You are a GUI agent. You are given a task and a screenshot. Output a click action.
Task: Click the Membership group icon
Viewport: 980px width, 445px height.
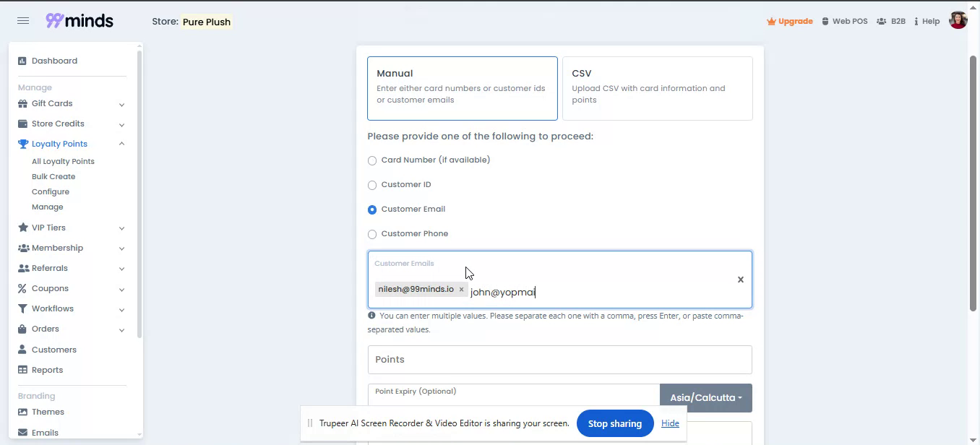pos(23,248)
